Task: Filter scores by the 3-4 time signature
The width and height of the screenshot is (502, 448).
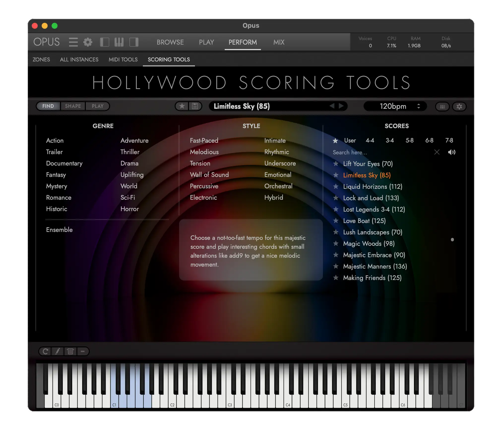Action: [390, 140]
